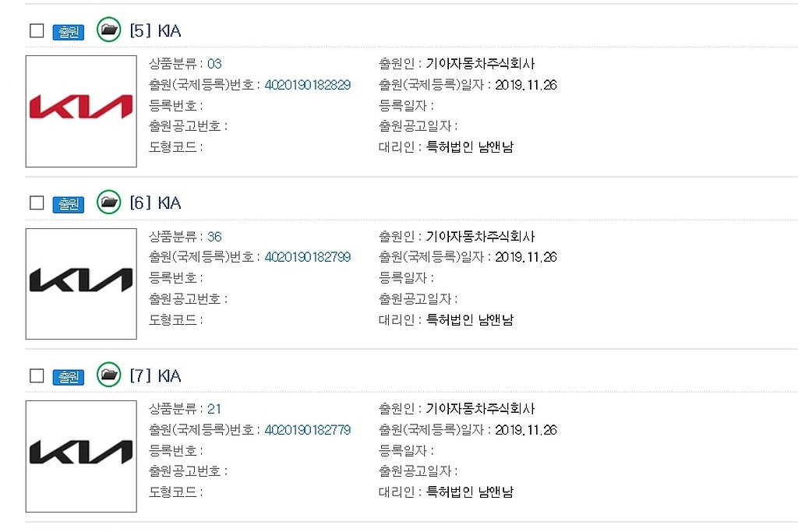
Task: Open application number 4020190182829
Action: click(x=308, y=85)
